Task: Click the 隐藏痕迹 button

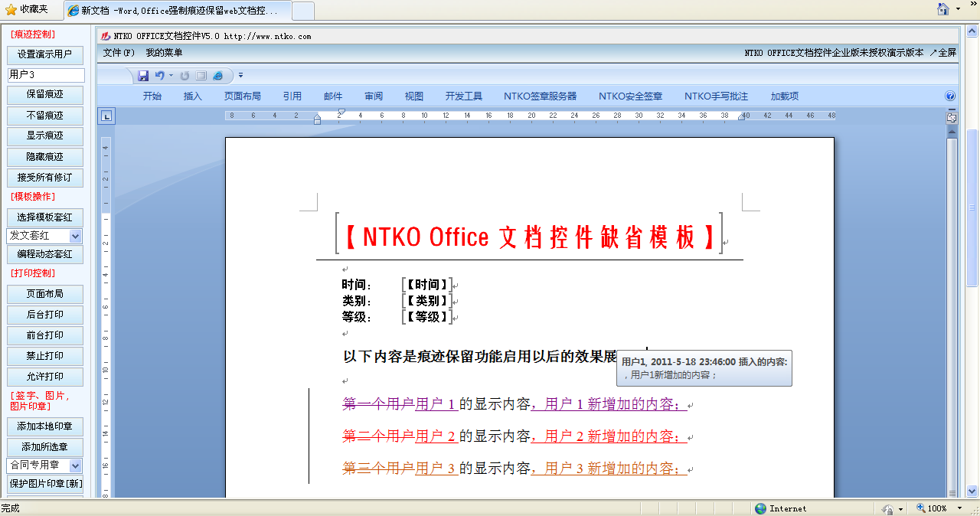Action: click(x=45, y=157)
